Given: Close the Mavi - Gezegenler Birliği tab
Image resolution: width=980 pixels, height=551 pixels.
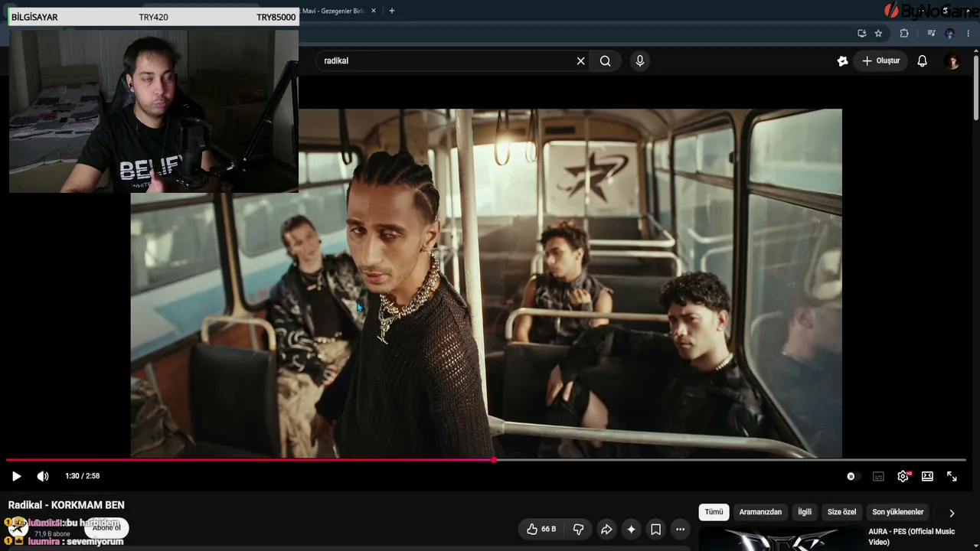Looking at the screenshot, I should [x=374, y=11].
